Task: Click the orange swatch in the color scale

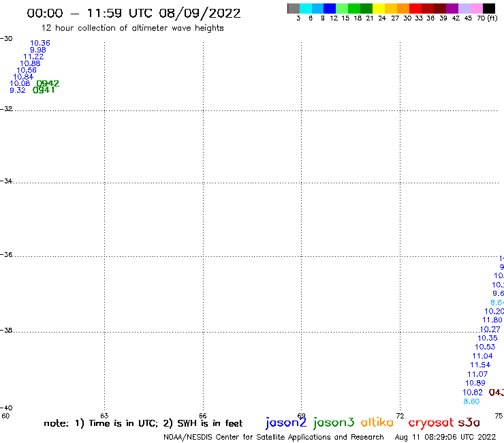Action: point(403,8)
